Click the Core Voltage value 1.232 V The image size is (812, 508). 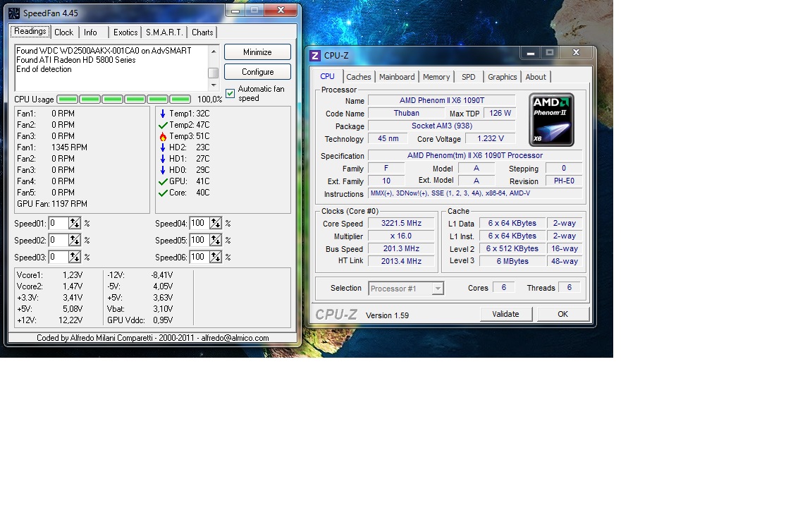[x=490, y=138]
